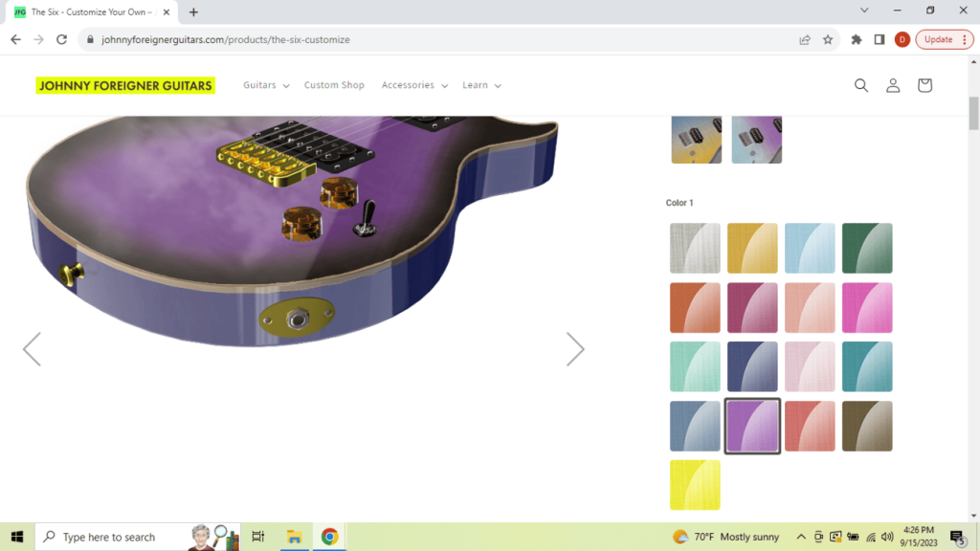
Task: Select the purple burst finish thumbnail
Action: pyautogui.click(x=756, y=140)
